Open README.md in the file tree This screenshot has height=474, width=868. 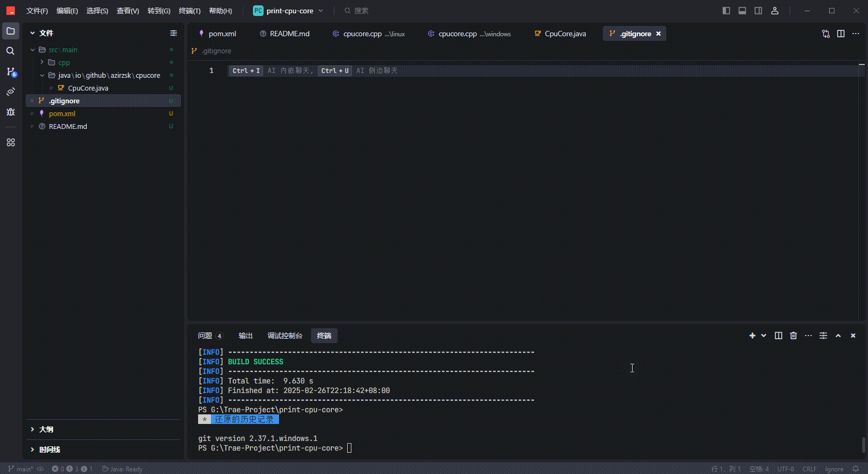point(103,126)
